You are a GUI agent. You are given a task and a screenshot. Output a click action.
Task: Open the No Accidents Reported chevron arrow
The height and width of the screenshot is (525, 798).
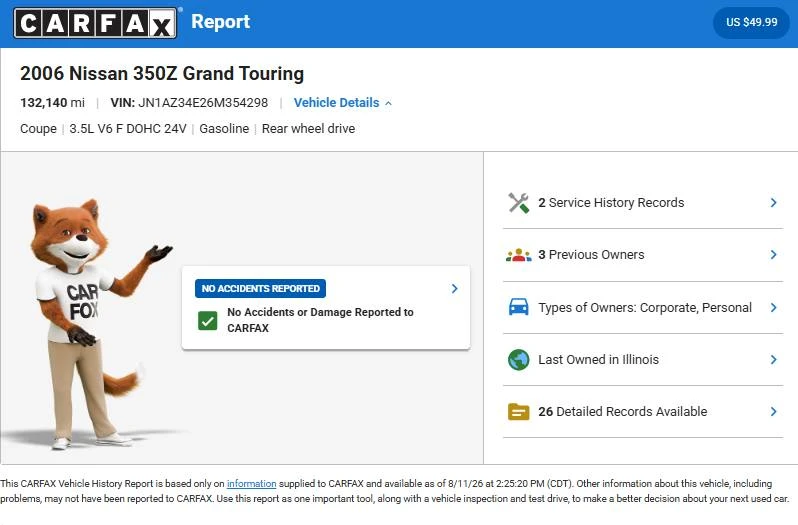pos(454,288)
